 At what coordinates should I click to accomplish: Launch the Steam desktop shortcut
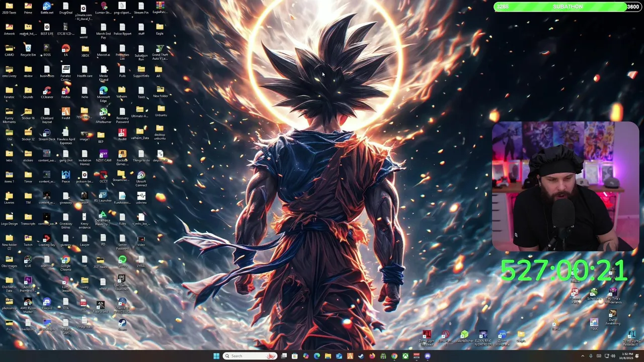tap(122, 325)
